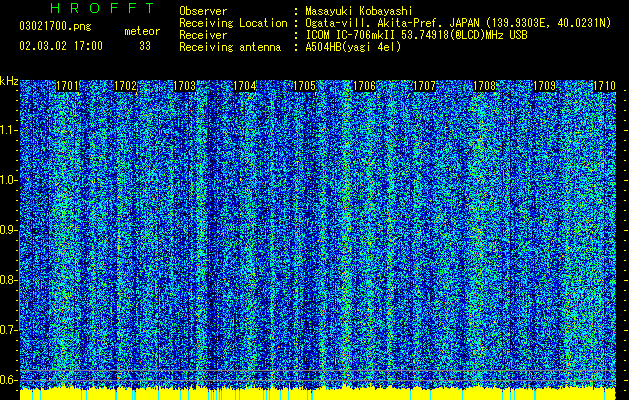Click the 0.9 kHz axis label

pyautogui.click(x=8, y=230)
